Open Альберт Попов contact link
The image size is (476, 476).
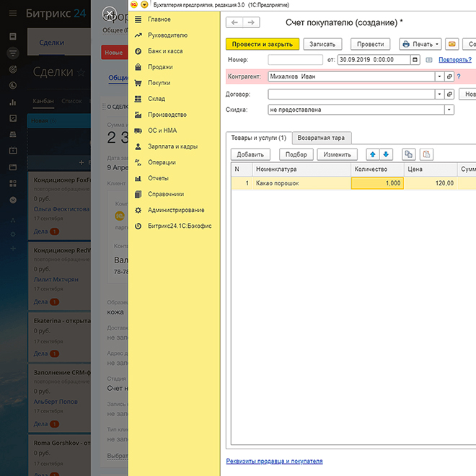pyautogui.click(x=56, y=401)
